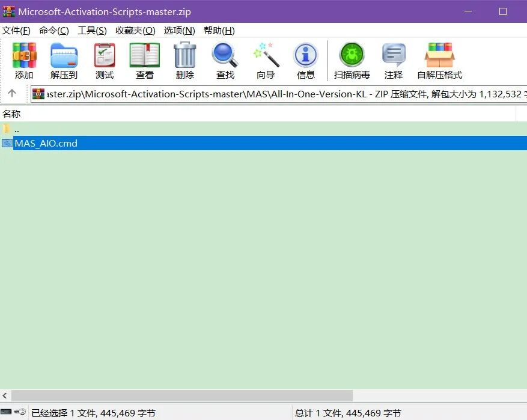Click the drive icon in status bar
Image resolution: width=527 pixels, height=420 pixels.
coord(6,412)
